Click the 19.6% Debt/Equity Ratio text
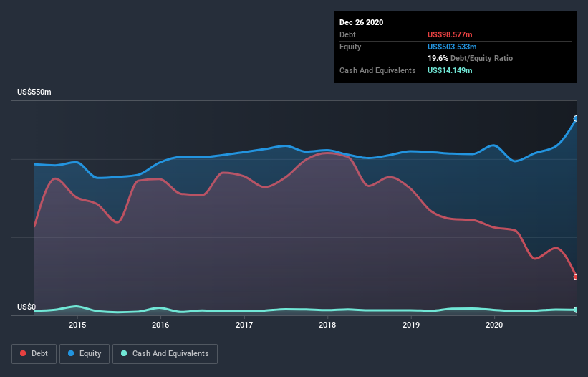 (x=470, y=58)
